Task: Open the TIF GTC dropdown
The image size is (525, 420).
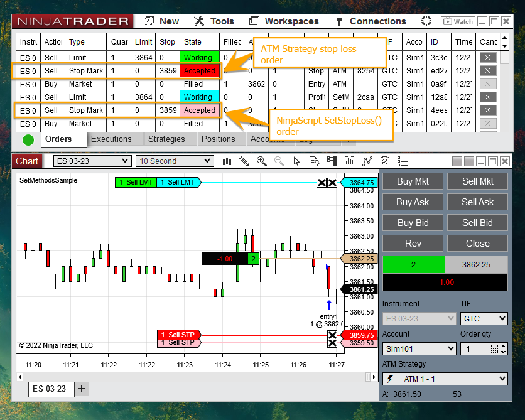Action: [x=484, y=318]
